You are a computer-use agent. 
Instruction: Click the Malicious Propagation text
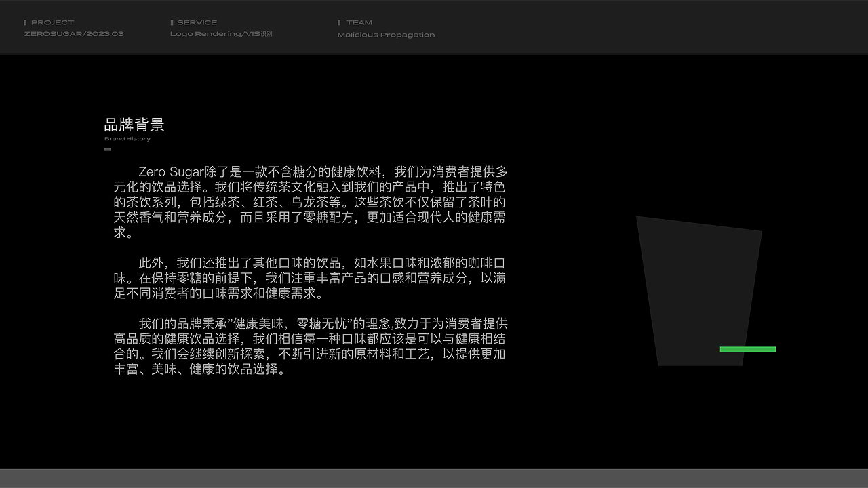coord(386,35)
